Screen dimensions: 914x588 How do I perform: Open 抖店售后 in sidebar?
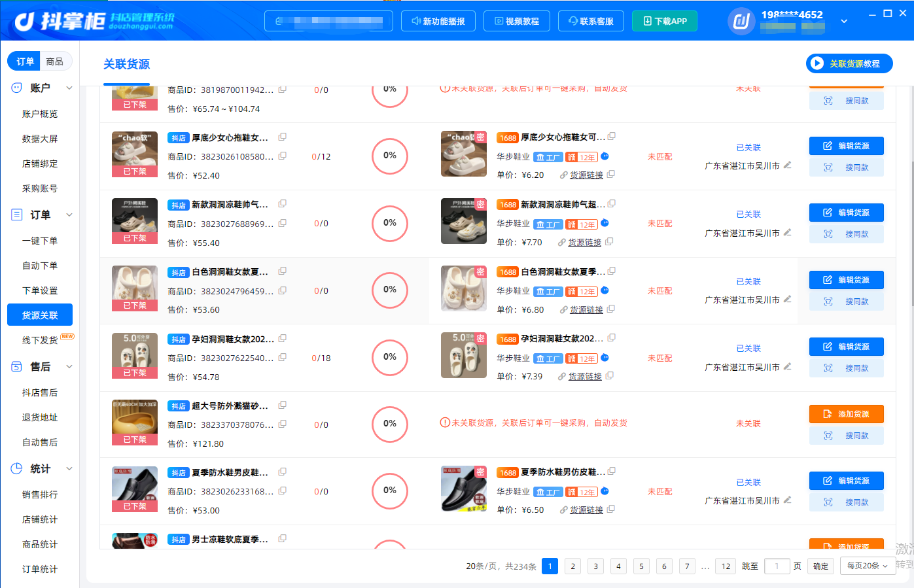(x=40, y=392)
